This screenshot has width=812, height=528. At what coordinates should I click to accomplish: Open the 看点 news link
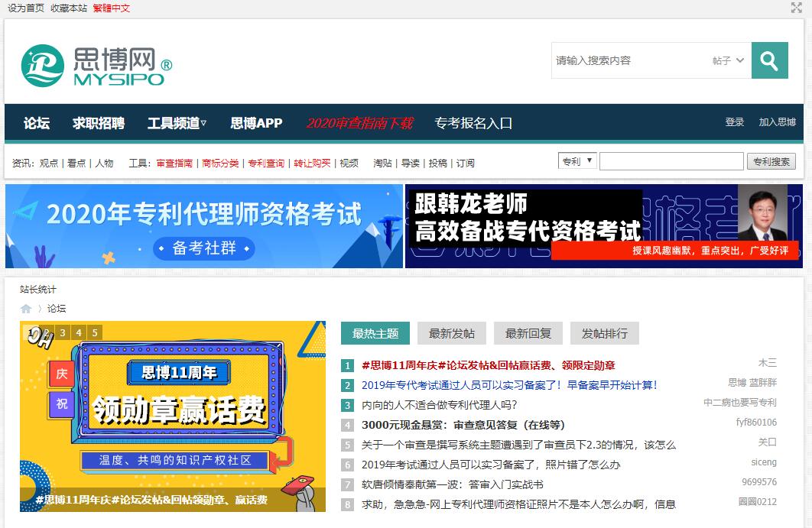coord(76,163)
